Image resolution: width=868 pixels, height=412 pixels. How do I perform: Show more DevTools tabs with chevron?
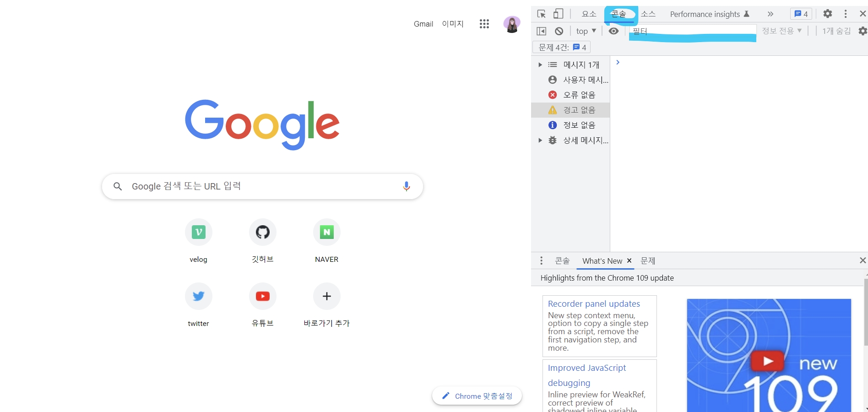click(770, 14)
